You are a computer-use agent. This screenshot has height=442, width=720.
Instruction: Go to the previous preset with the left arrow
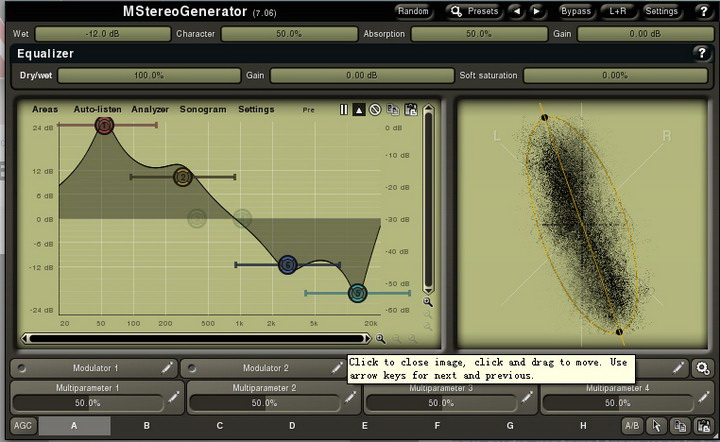[517, 11]
